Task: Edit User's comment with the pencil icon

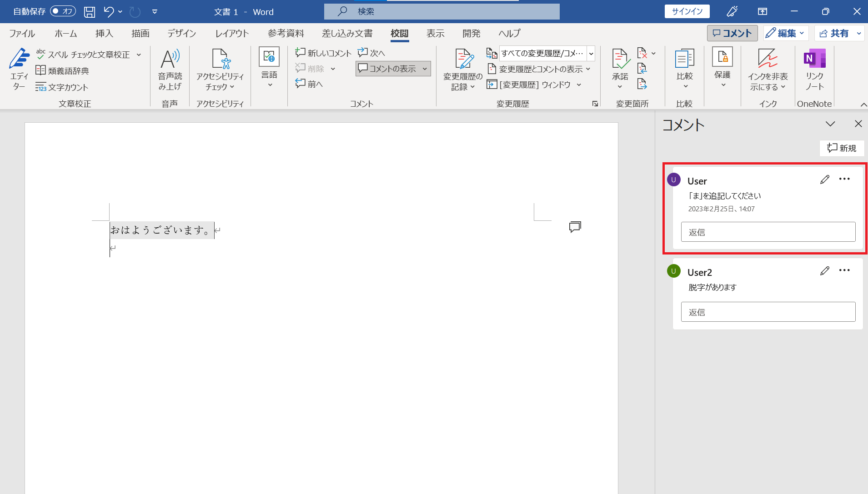Action: point(824,180)
